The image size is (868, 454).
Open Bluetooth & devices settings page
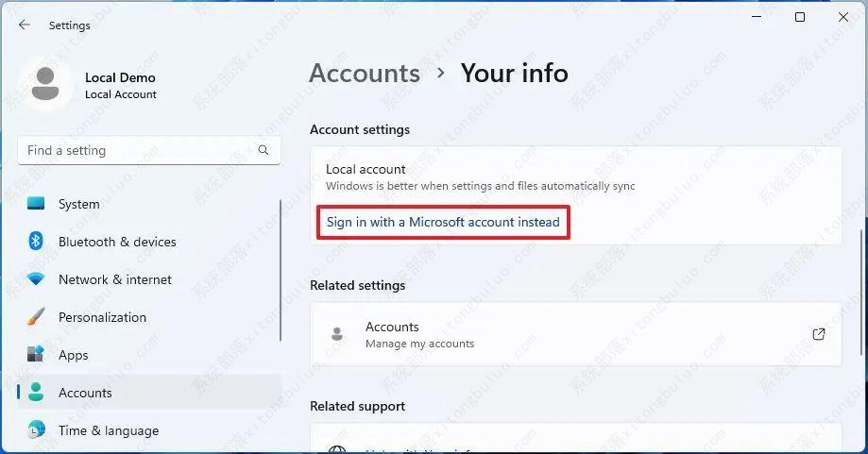[x=117, y=242]
